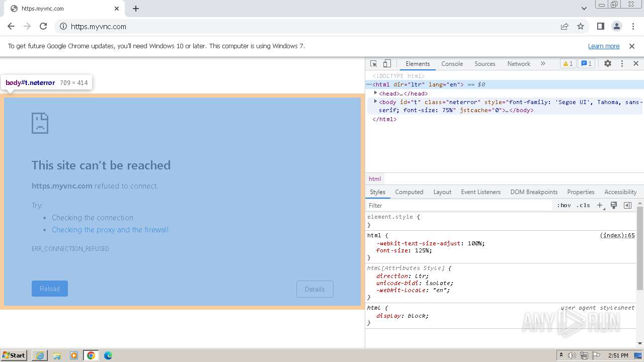View site information icon beside the URL
Viewport: 644px width, 362px height.
(63, 27)
